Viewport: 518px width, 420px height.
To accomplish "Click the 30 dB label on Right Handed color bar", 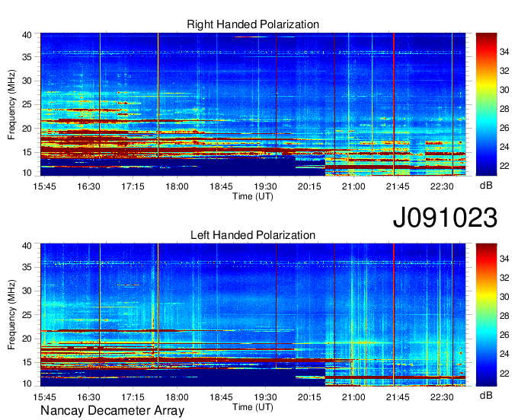I will (x=504, y=90).
